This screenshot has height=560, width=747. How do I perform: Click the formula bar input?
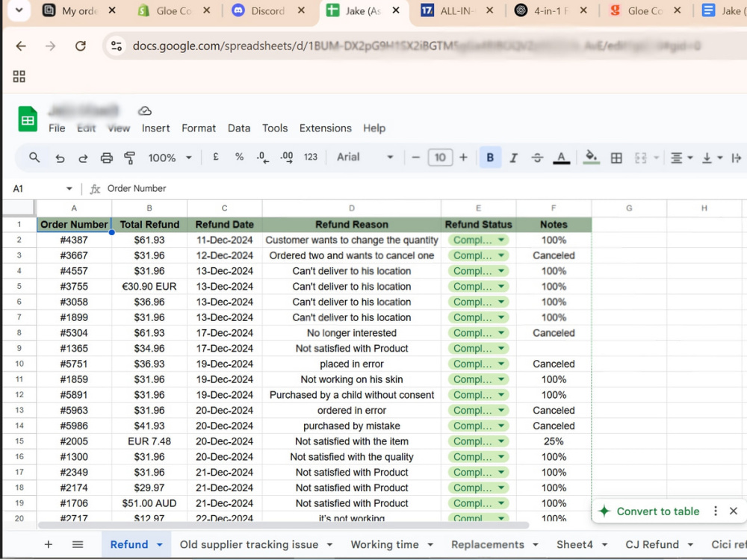tap(424, 189)
